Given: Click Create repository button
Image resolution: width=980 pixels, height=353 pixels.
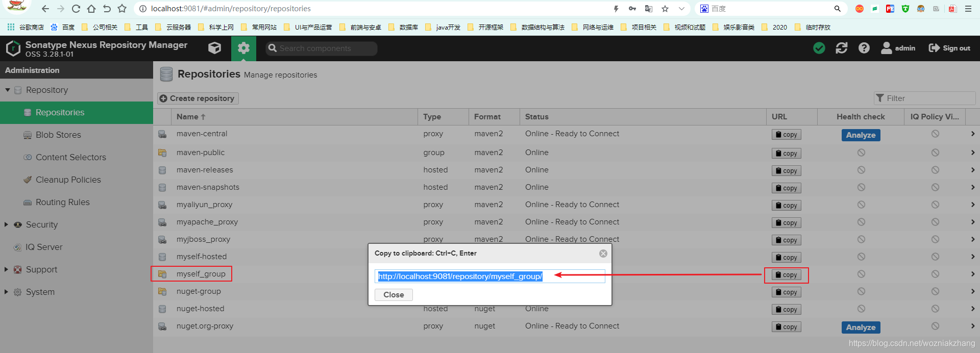Looking at the screenshot, I should [x=198, y=98].
